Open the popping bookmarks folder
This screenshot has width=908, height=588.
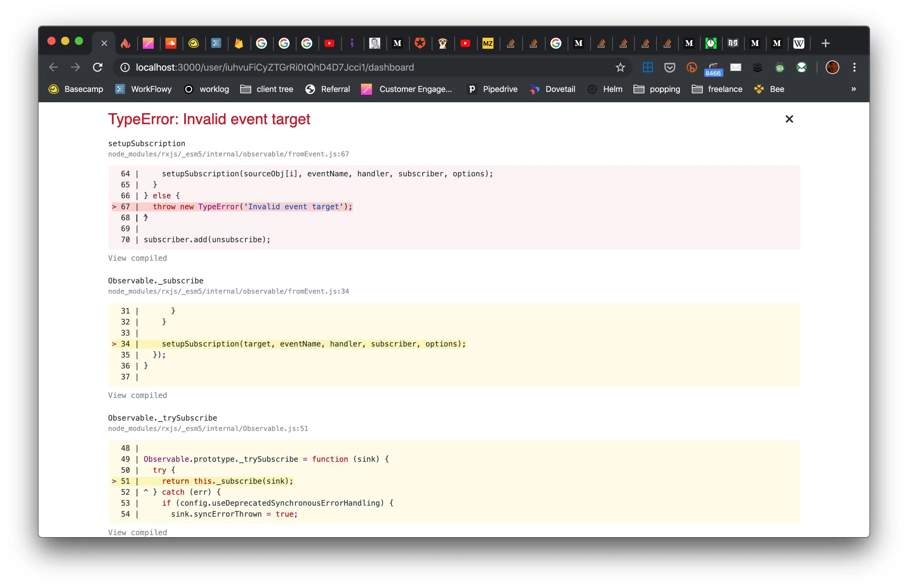point(657,89)
